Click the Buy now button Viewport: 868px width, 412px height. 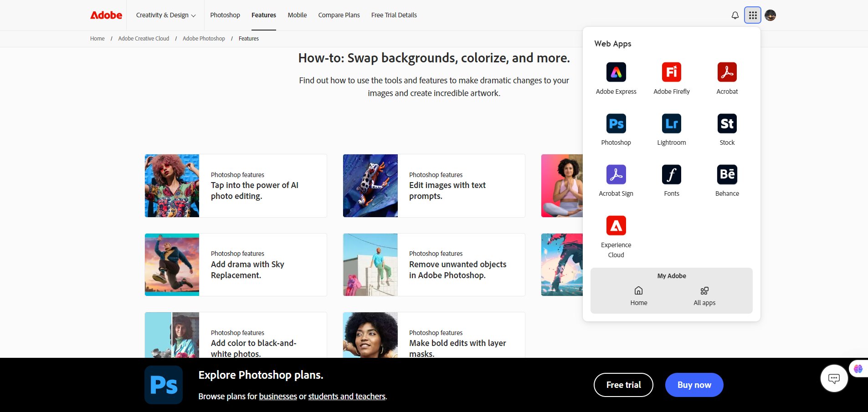tap(694, 385)
